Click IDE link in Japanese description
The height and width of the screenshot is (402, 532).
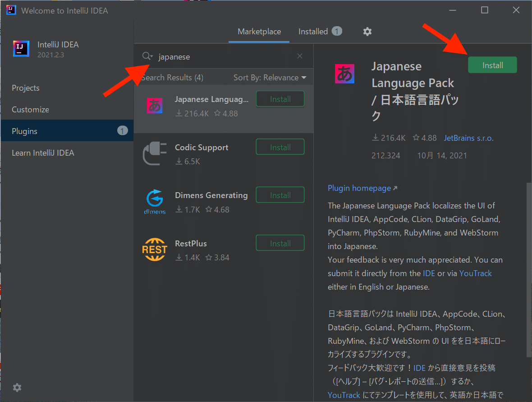click(x=419, y=368)
